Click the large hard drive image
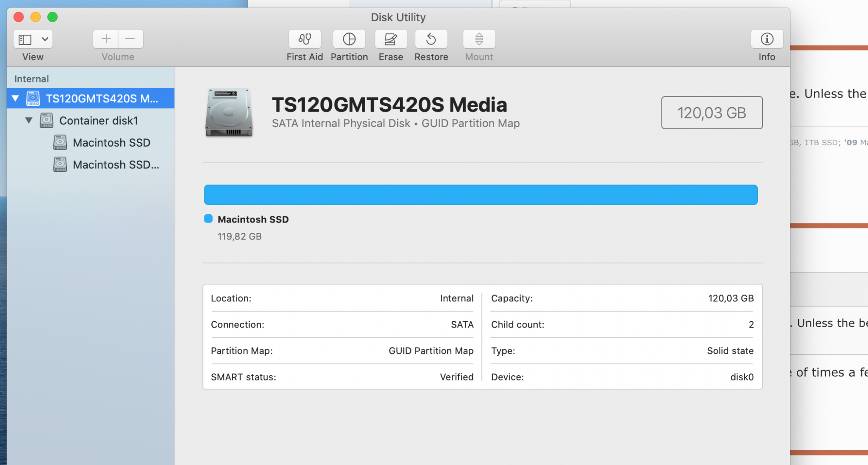This screenshot has width=868, height=465. pos(229,113)
